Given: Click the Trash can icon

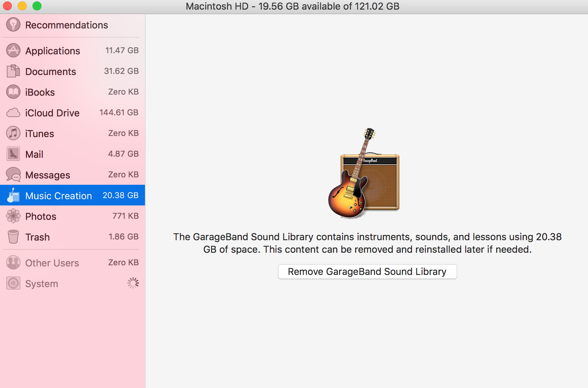Looking at the screenshot, I should (13, 237).
